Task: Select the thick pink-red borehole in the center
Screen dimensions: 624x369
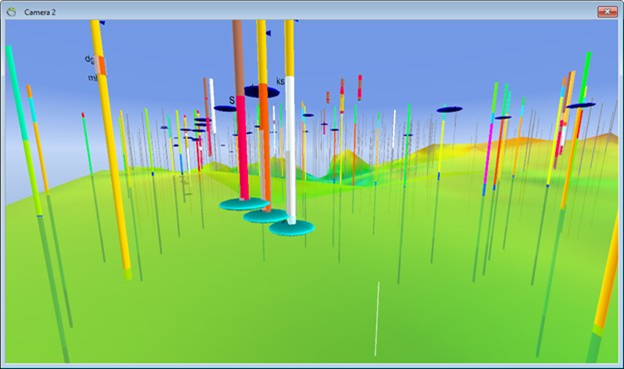Action: (242, 147)
